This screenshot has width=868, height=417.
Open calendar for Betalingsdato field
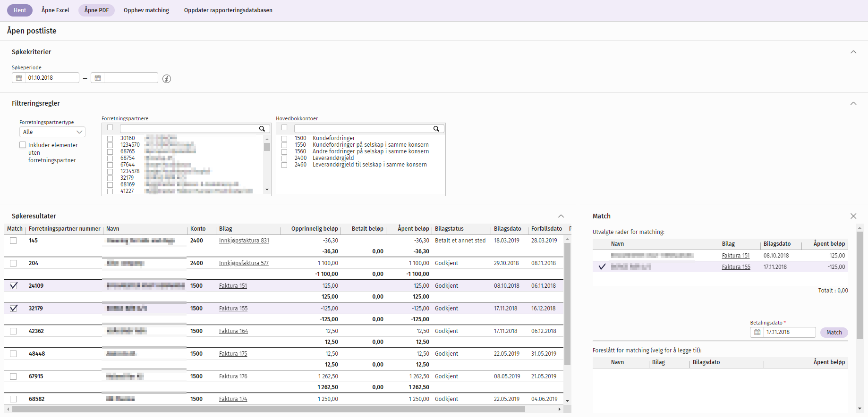757,333
